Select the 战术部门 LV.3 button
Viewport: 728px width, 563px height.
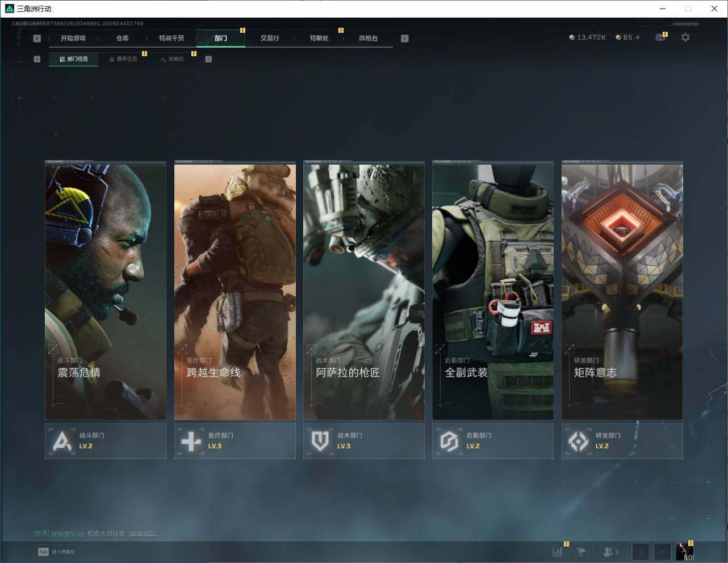tap(364, 441)
